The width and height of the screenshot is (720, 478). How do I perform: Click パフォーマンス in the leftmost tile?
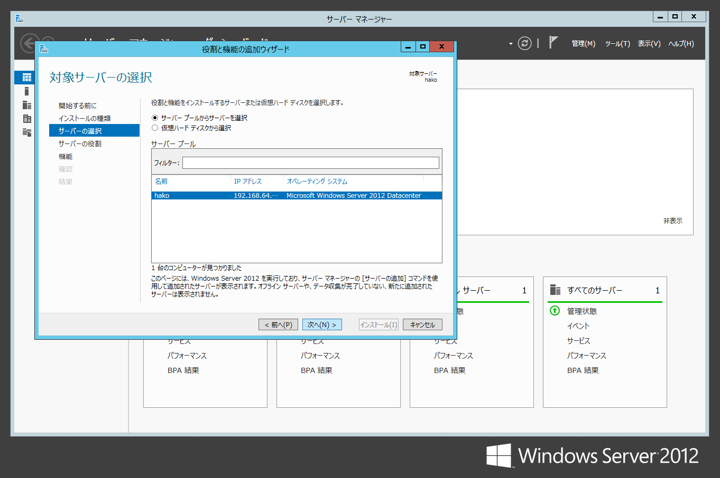(x=187, y=355)
